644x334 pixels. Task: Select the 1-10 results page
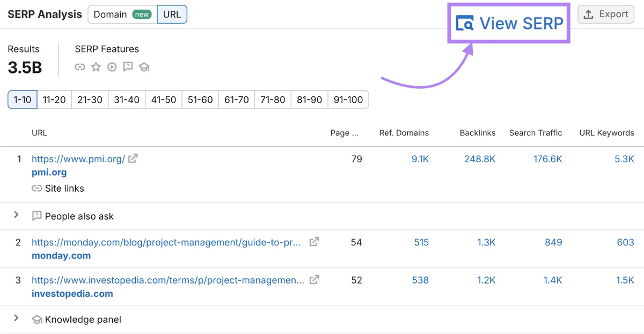click(23, 100)
